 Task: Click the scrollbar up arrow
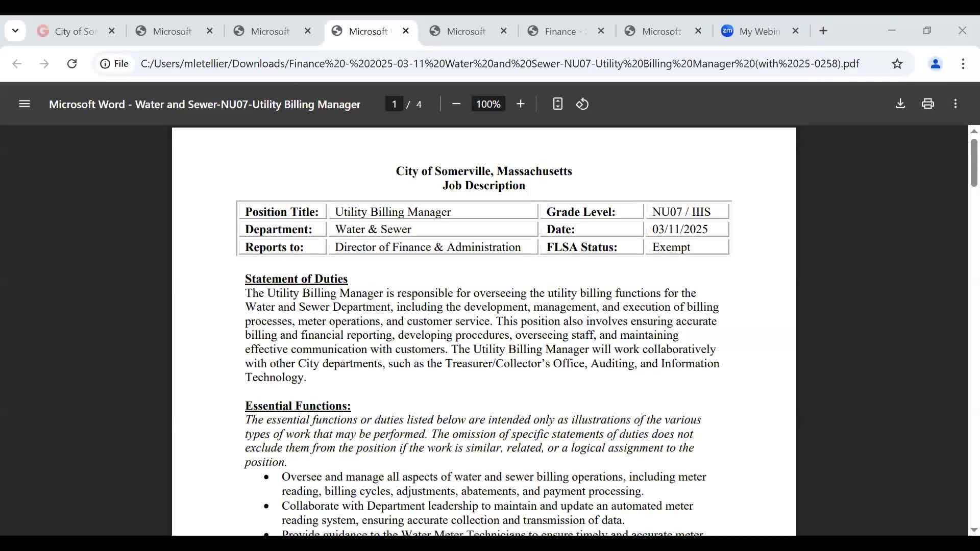click(x=974, y=131)
